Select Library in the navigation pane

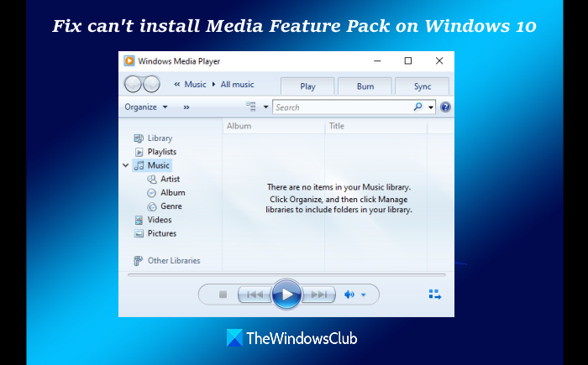[160, 138]
